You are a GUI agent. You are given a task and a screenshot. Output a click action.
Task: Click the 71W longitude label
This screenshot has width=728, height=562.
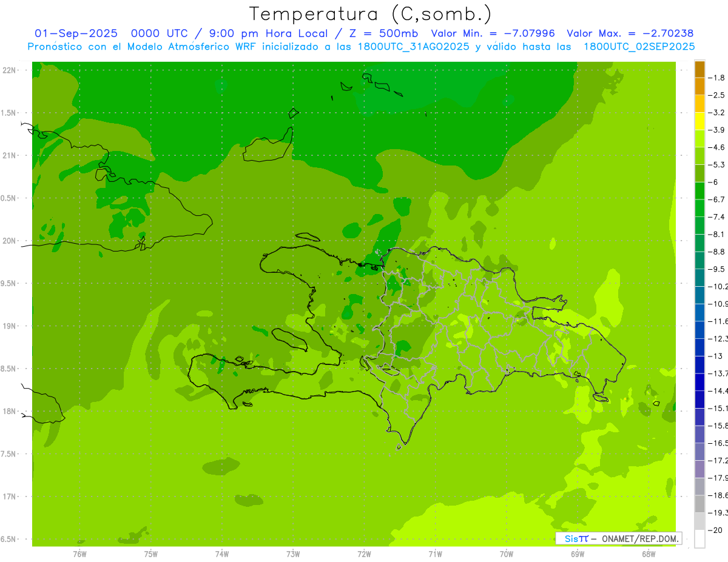click(435, 554)
